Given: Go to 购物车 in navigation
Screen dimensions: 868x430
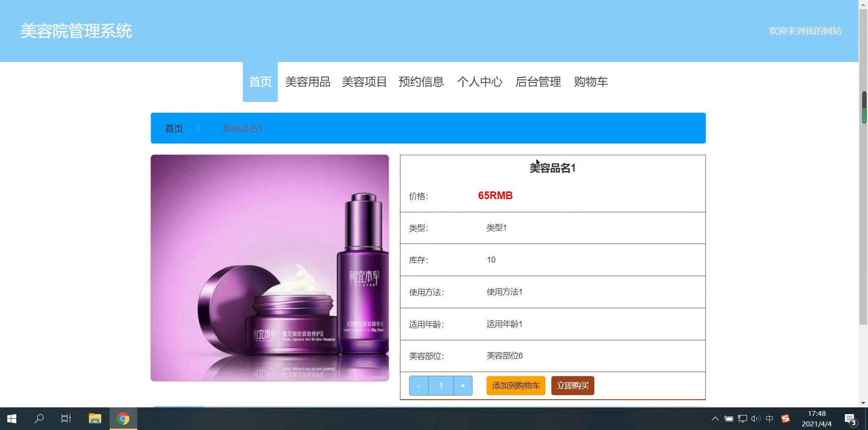Looking at the screenshot, I should click(x=591, y=82).
